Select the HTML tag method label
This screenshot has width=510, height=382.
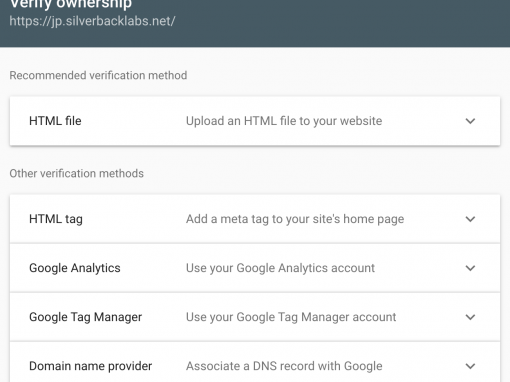pos(56,219)
